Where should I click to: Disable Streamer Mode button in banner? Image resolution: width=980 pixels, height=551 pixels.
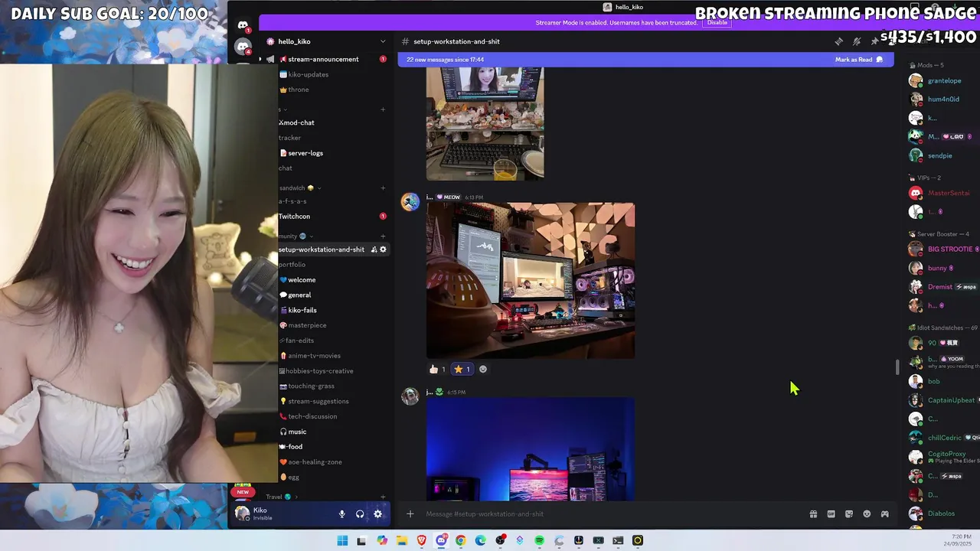pyautogui.click(x=717, y=22)
